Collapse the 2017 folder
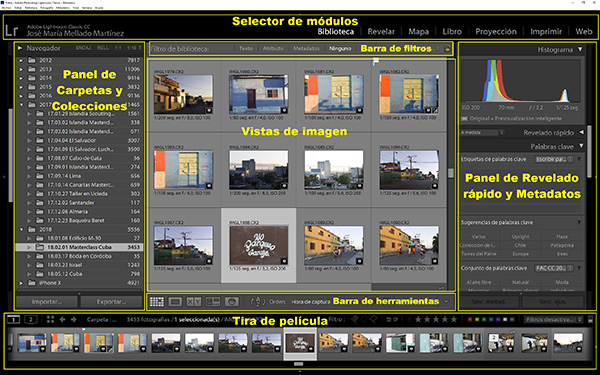Image resolution: width=600 pixels, height=375 pixels. tap(21, 104)
